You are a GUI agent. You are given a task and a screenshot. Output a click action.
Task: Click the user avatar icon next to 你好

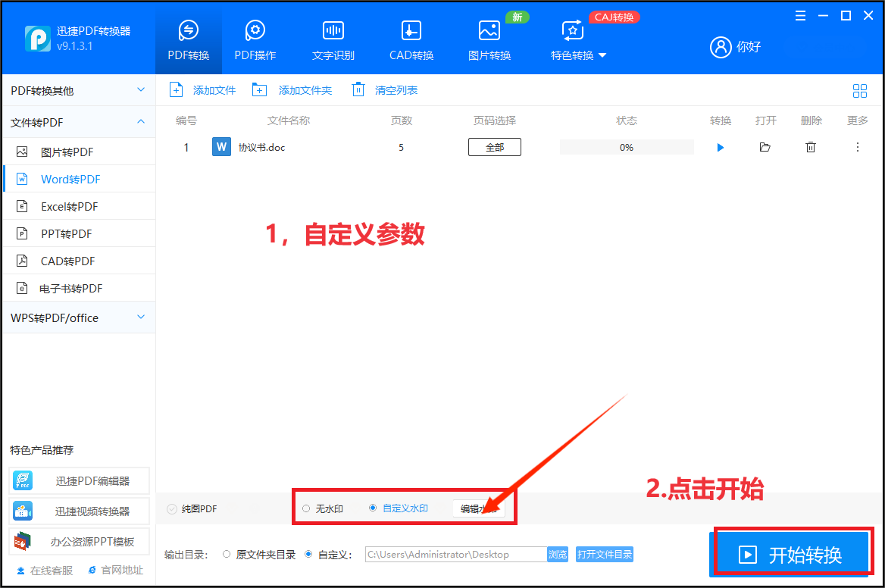(721, 47)
